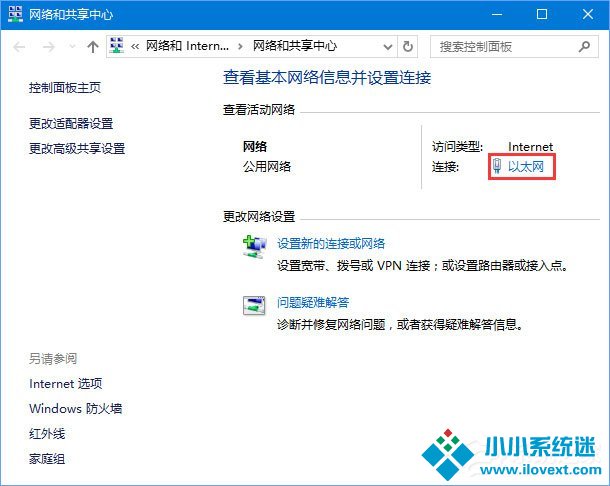The height and width of the screenshot is (486, 610).
Task: Click the Internet access type value
Action: pyautogui.click(x=530, y=147)
